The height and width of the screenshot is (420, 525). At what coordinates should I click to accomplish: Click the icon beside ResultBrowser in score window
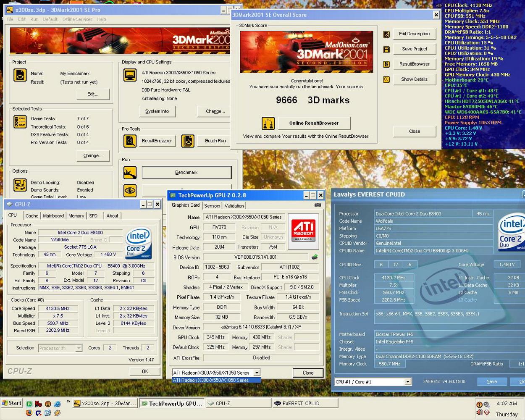pyautogui.click(x=386, y=64)
